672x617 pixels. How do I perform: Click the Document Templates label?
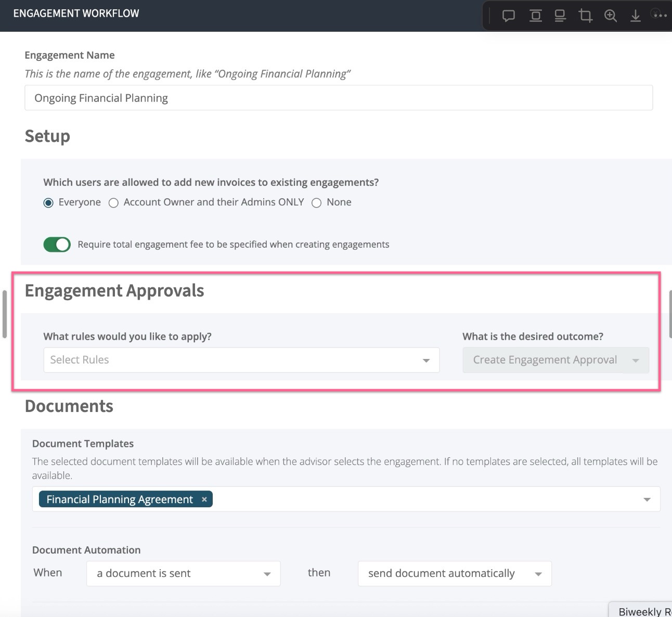pos(83,444)
